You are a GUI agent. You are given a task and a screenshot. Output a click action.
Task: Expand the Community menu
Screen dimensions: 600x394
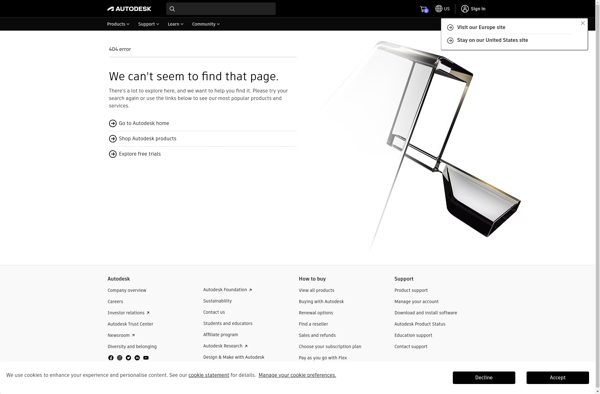click(x=206, y=24)
